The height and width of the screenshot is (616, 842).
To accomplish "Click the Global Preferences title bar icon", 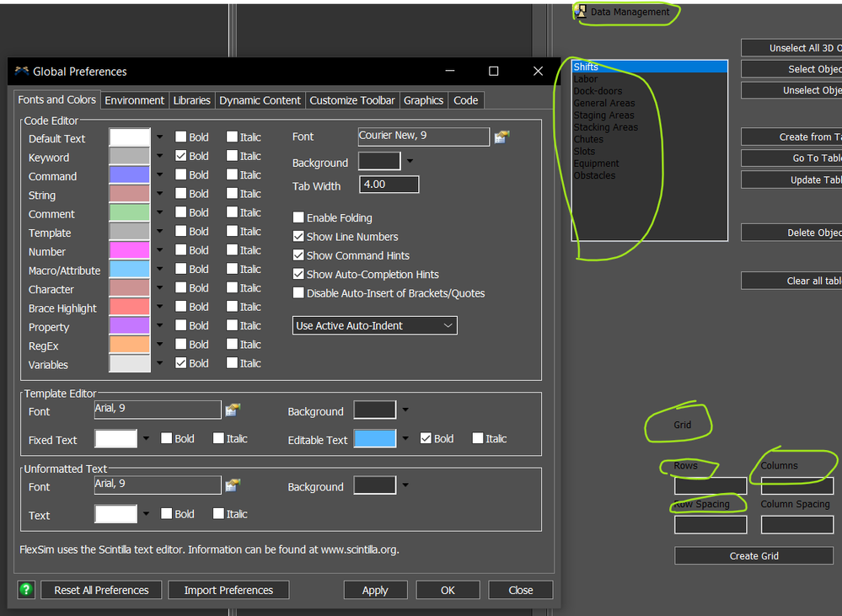I will [x=21, y=71].
